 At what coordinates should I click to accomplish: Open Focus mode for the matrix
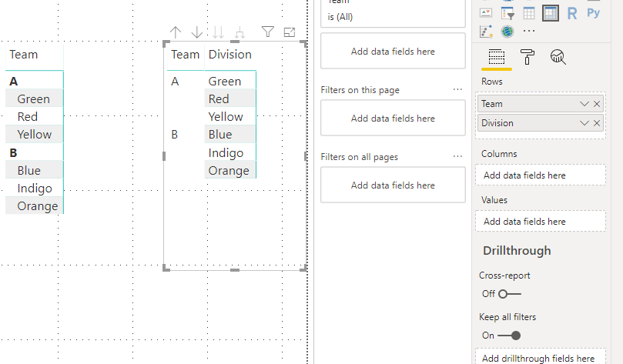pyautogui.click(x=290, y=32)
